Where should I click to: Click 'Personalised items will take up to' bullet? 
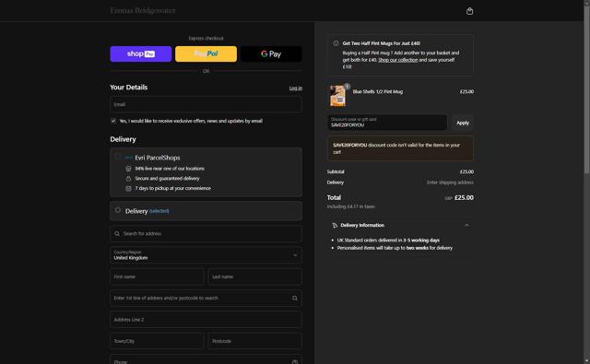pyautogui.click(x=395, y=248)
